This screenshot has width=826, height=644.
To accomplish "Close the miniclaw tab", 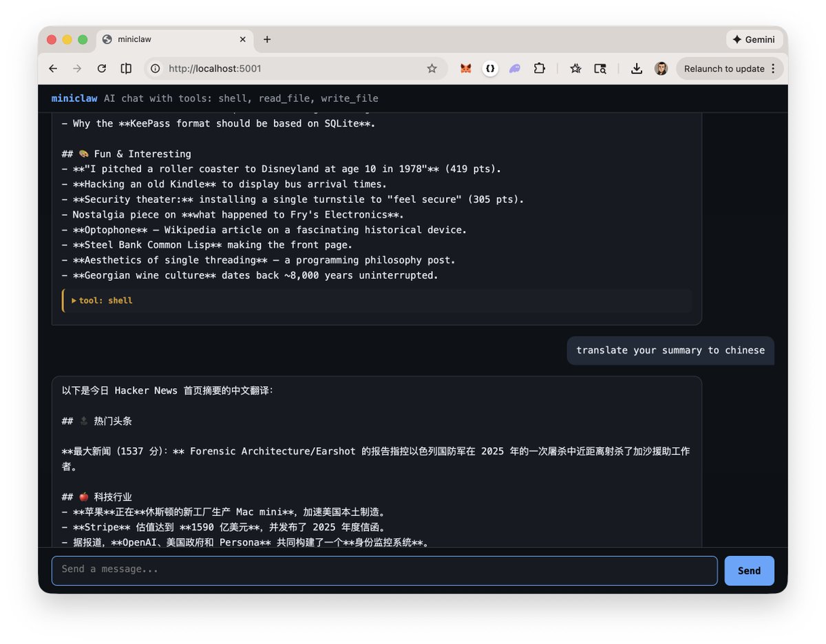I will tap(242, 40).
